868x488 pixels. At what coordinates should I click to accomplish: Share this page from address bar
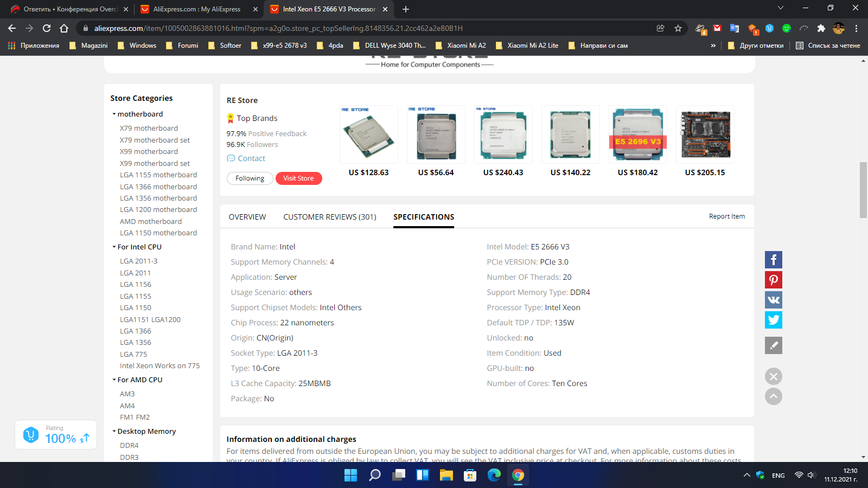[x=660, y=28]
